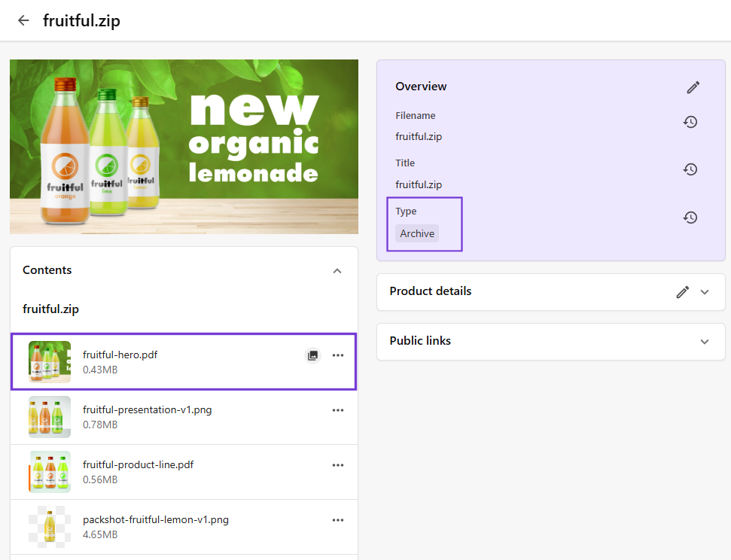
Task: Open more options for fruitful-hero.pdf
Action: pos(338,355)
